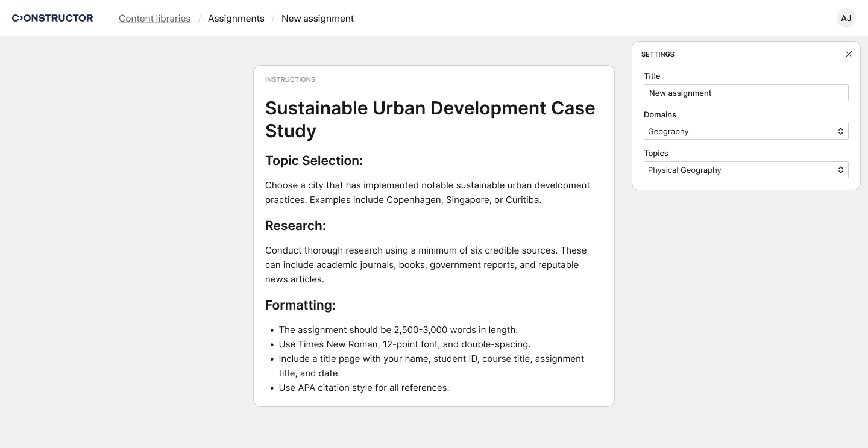Click the bullet about APA citation style
The height and width of the screenshot is (448, 868).
(x=363, y=388)
